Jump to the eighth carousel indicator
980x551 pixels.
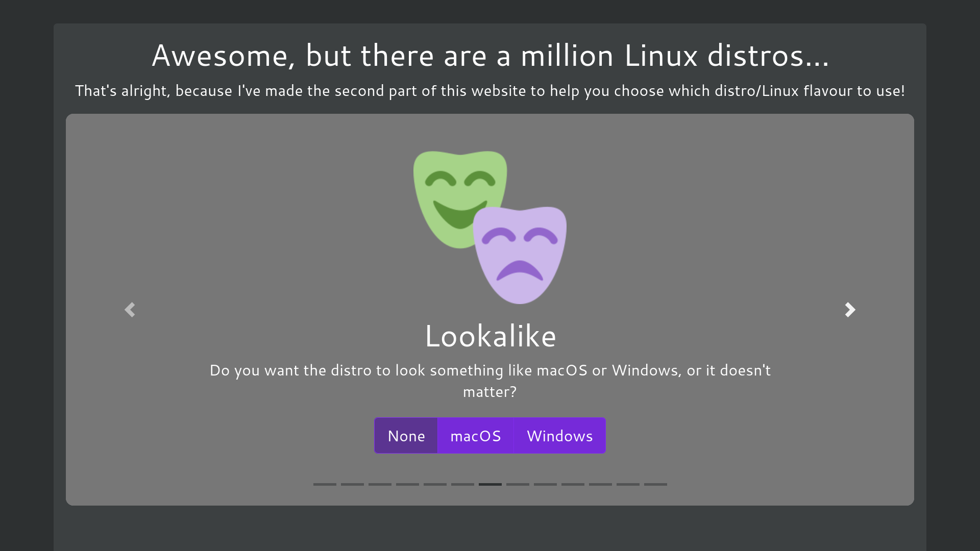click(x=518, y=484)
